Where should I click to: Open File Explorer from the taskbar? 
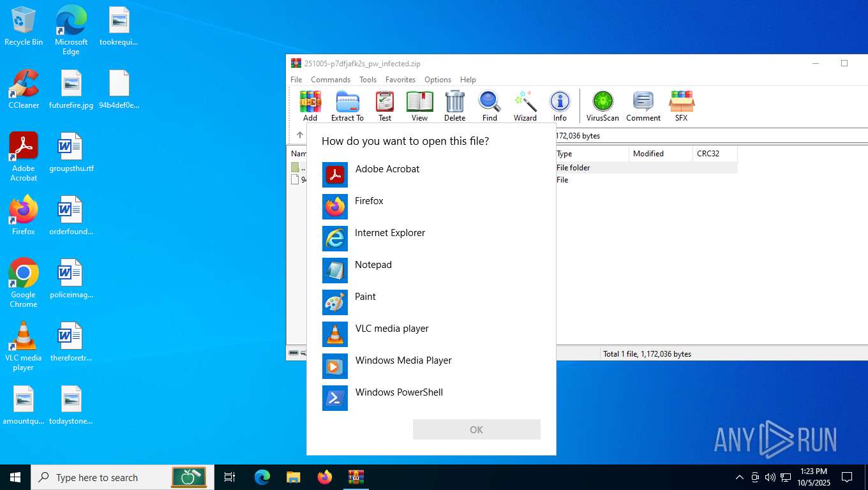[294, 477]
